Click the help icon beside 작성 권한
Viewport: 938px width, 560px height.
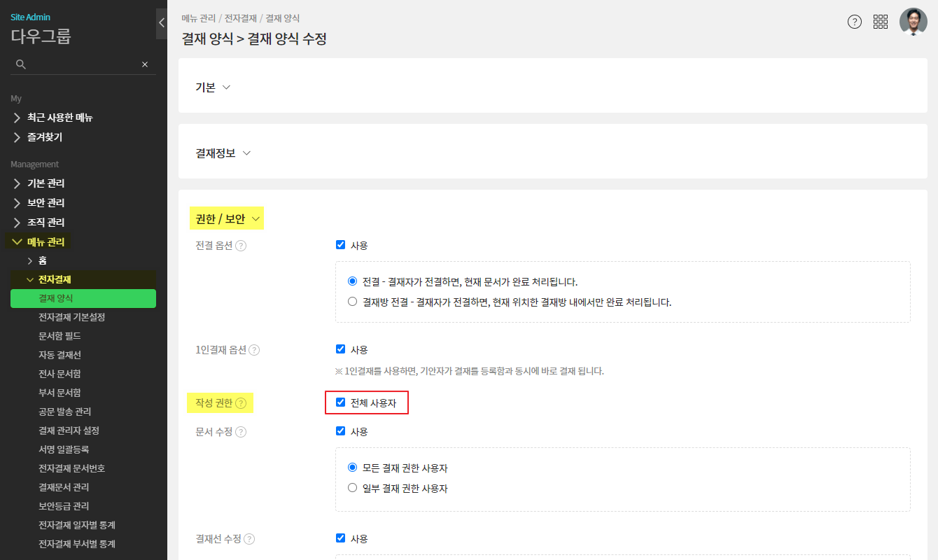pyautogui.click(x=241, y=403)
